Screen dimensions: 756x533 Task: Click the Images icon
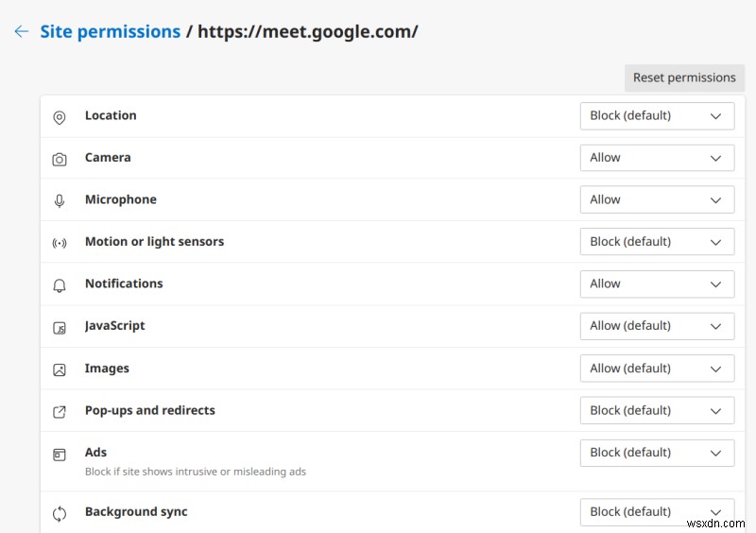coord(60,370)
